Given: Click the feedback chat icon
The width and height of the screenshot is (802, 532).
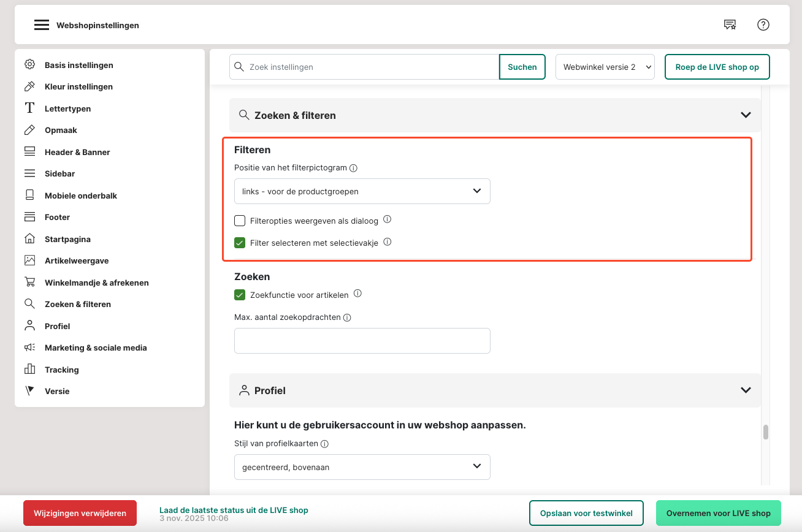Looking at the screenshot, I should click(x=730, y=25).
